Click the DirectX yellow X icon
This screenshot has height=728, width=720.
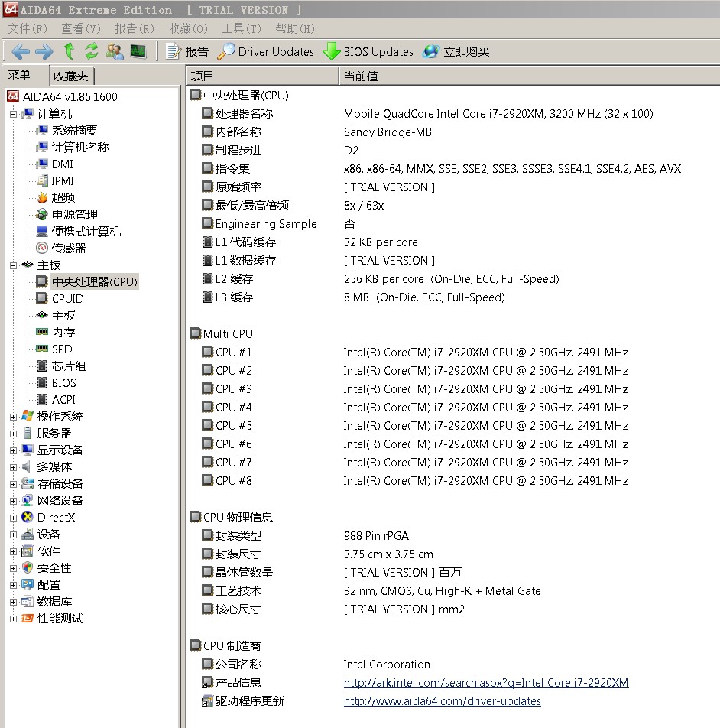click(x=28, y=517)
